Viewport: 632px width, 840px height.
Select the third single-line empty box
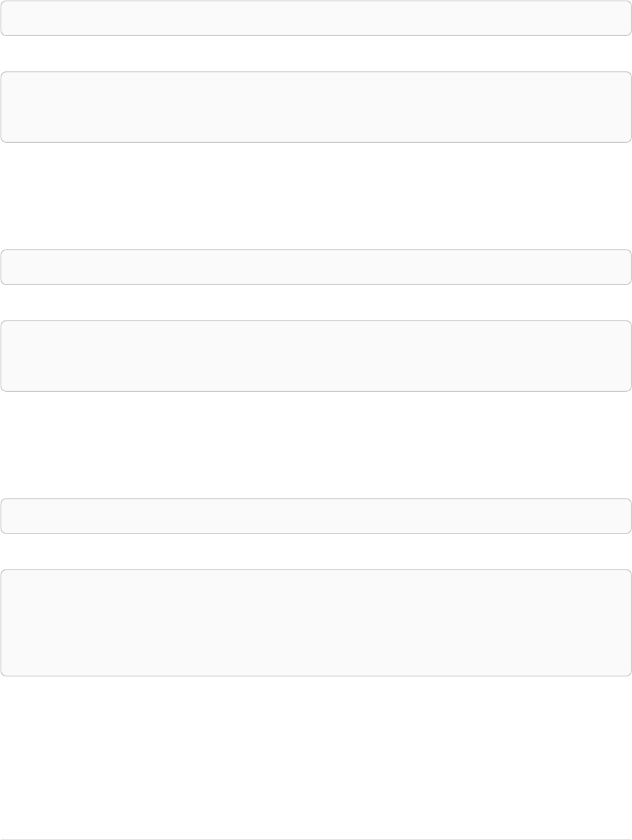(316, 516)
